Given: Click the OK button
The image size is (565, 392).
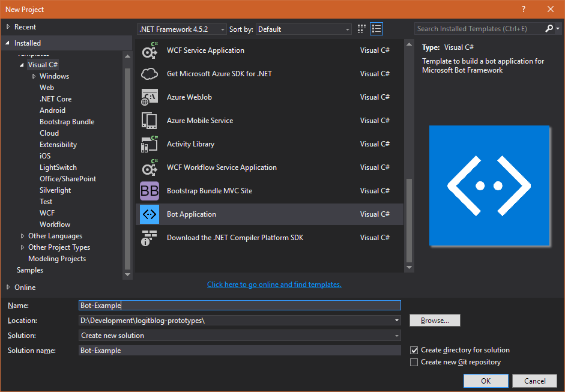Looking at the screenshot, I should click(486, 381).
